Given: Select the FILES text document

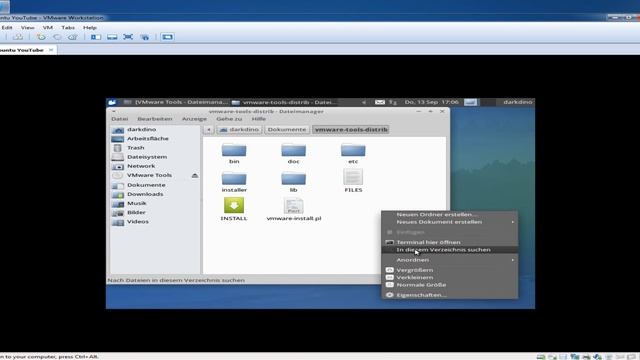Looking at the screenshot, I should (x=353, y=181).
